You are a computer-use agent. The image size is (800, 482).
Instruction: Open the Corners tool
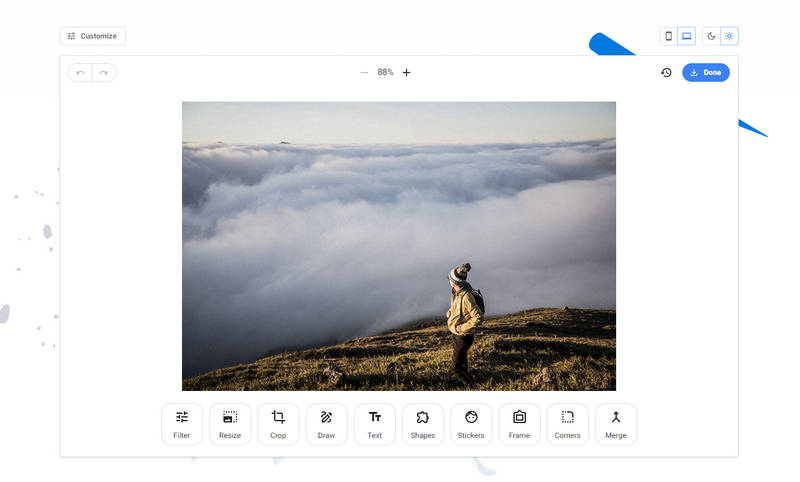[567, 424]
